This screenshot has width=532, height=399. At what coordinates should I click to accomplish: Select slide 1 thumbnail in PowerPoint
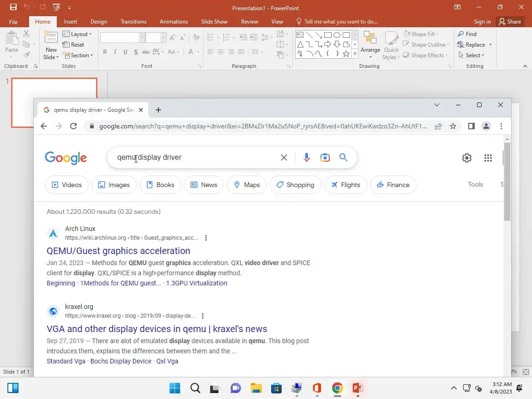coord(54,103)
